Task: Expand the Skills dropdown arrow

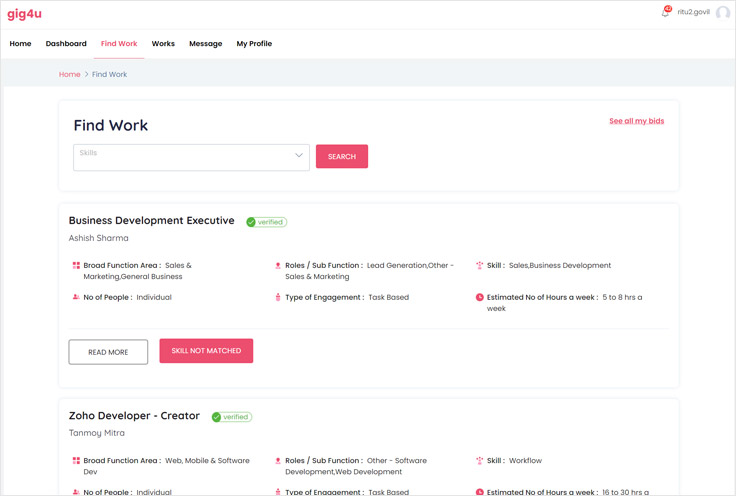Action: (x=299, y=155)
